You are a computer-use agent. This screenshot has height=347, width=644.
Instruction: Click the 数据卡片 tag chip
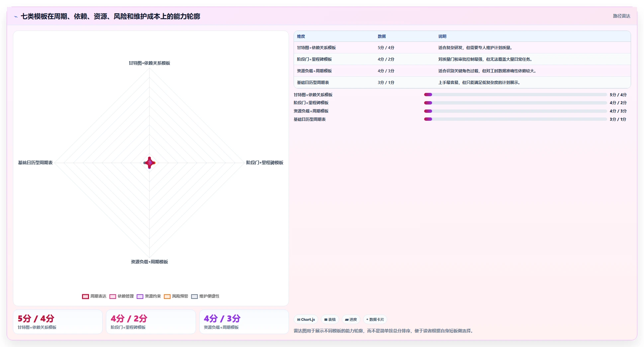[x=375, y=319]
